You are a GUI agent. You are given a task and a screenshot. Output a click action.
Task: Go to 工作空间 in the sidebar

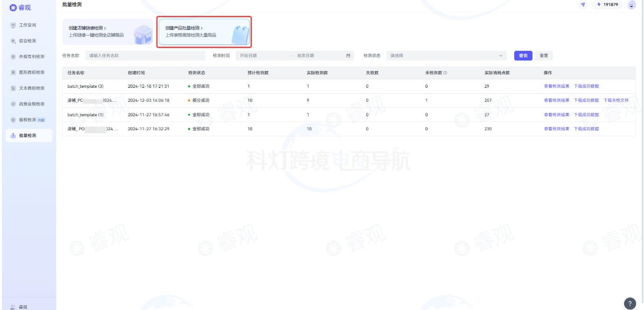28,25
